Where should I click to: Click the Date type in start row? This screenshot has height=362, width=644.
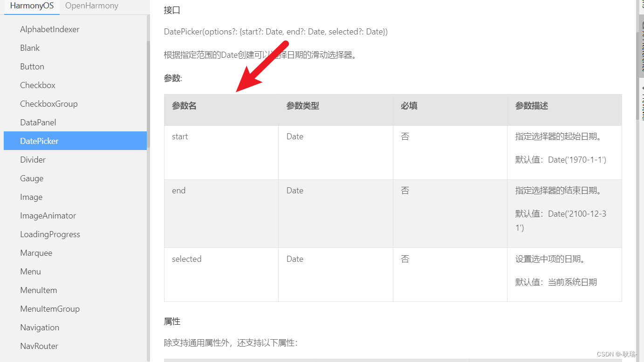coord(295,137)
